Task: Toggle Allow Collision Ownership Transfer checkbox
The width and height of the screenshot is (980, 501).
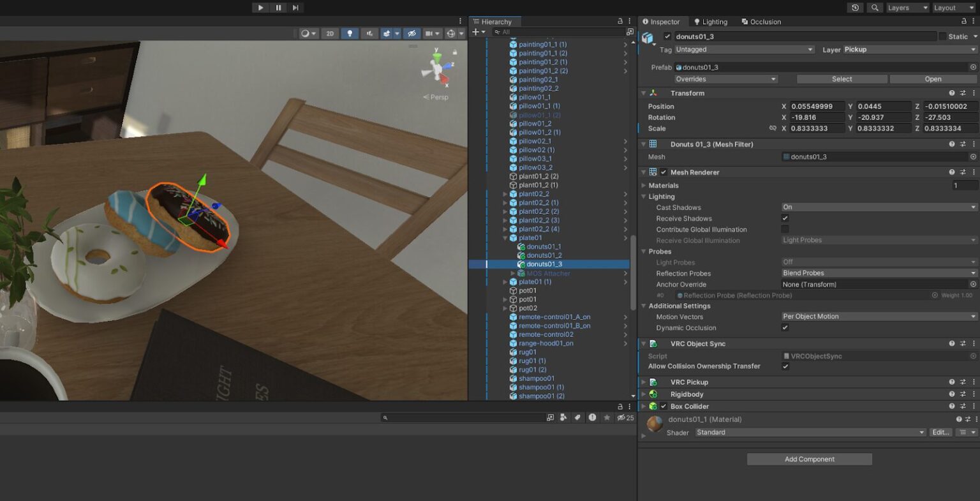Action: (x=785, y=366)
